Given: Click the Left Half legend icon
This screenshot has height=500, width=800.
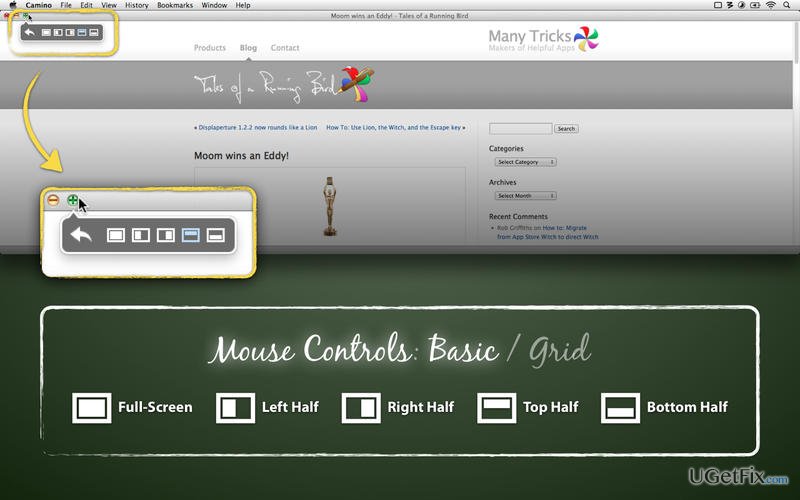Looking at the screenshot, I should coord(235,408).
